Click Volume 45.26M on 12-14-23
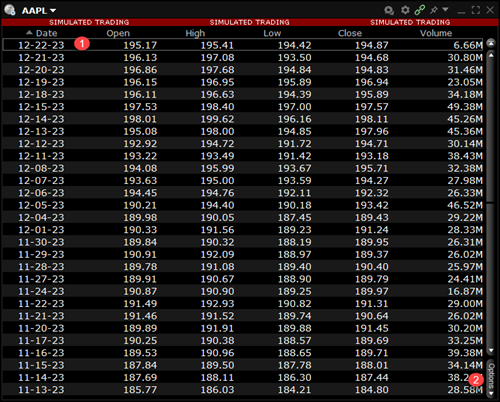 point(465,119)
